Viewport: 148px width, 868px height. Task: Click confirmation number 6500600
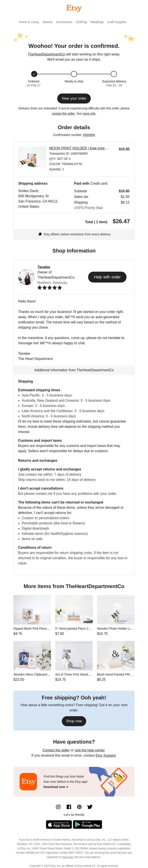click(89, 135)
